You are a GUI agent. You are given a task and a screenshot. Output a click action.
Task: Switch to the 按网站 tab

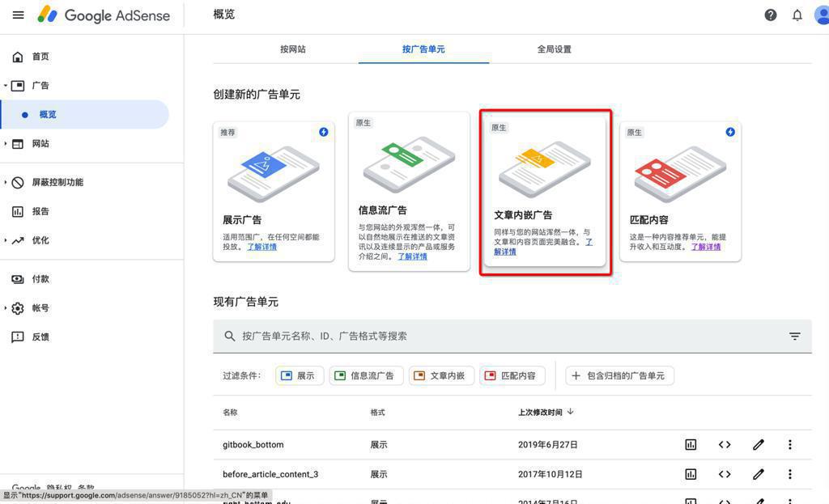(x=293, y=49)
